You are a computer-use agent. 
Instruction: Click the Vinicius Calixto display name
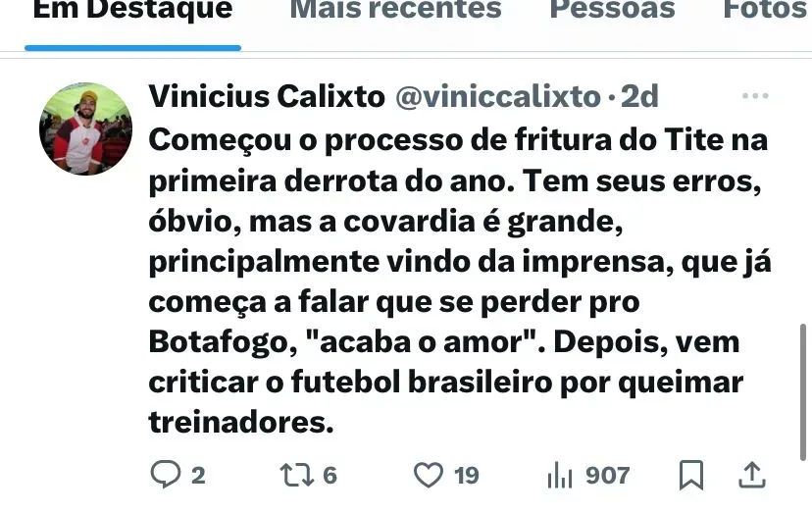[x=267, y=96]
